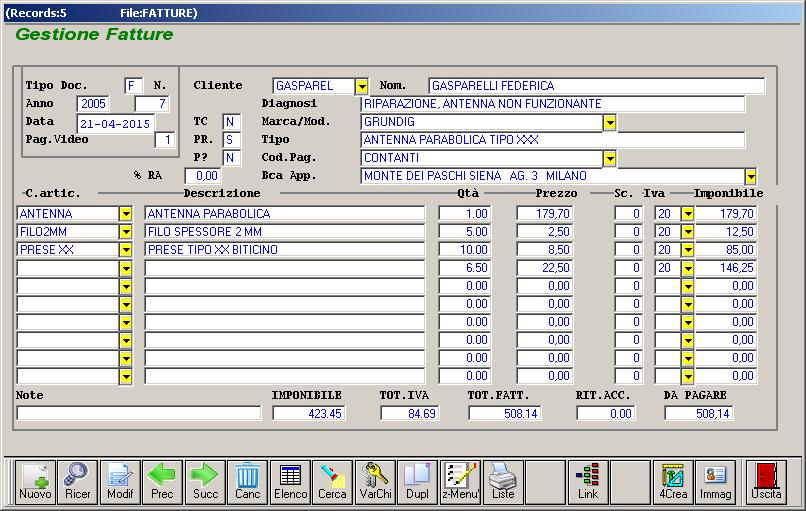Screen dimensions: 806x511
Task: Click the Tipo field ANTENNA PARABOLICA TIPO XXX
Action: coord(553,140)
